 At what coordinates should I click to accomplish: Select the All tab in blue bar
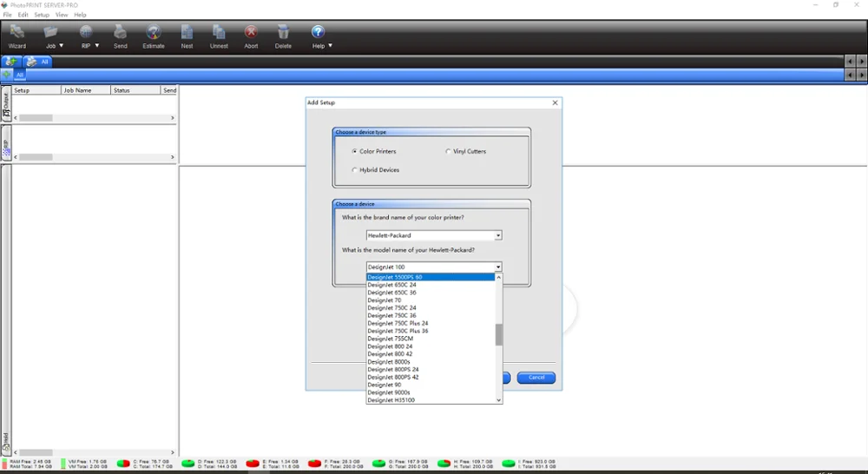click(x=20, y=75)
